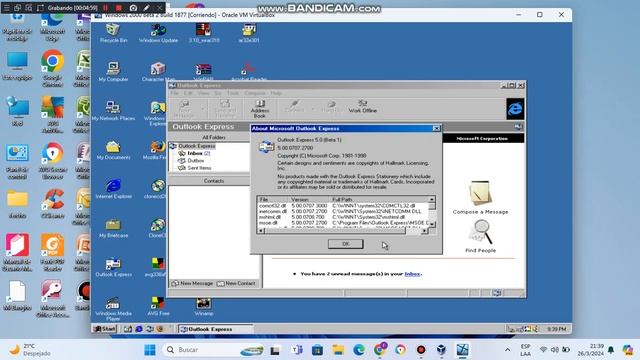Open the Address Book toolbar button
Viewport: 640px width, 360px height.
click(x=260, y=109)
